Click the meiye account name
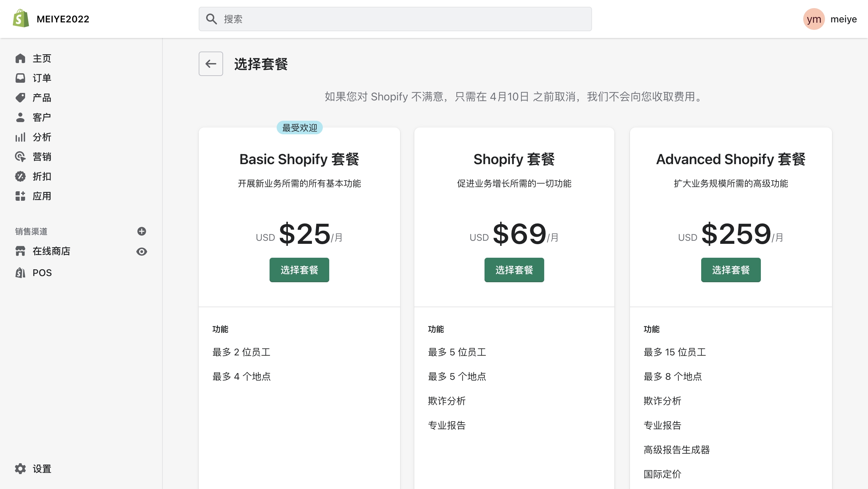The width and height of the screenshot is (868, 489). click(844, 19)
